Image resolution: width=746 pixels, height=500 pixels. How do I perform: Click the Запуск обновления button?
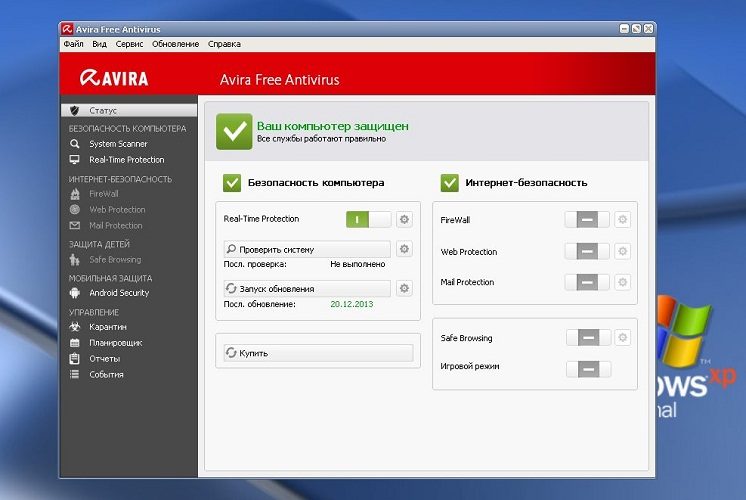pyautogui.click(x=307, y=289)
